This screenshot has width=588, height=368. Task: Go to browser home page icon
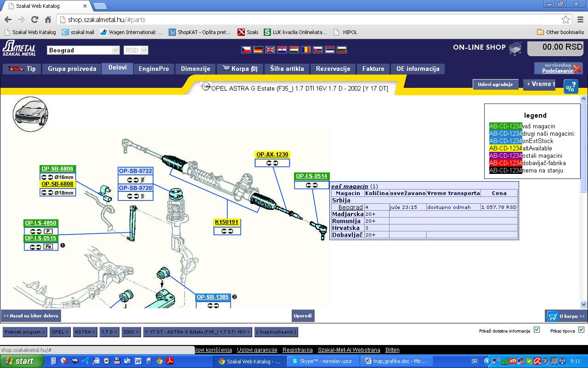[x=48, y=20]
